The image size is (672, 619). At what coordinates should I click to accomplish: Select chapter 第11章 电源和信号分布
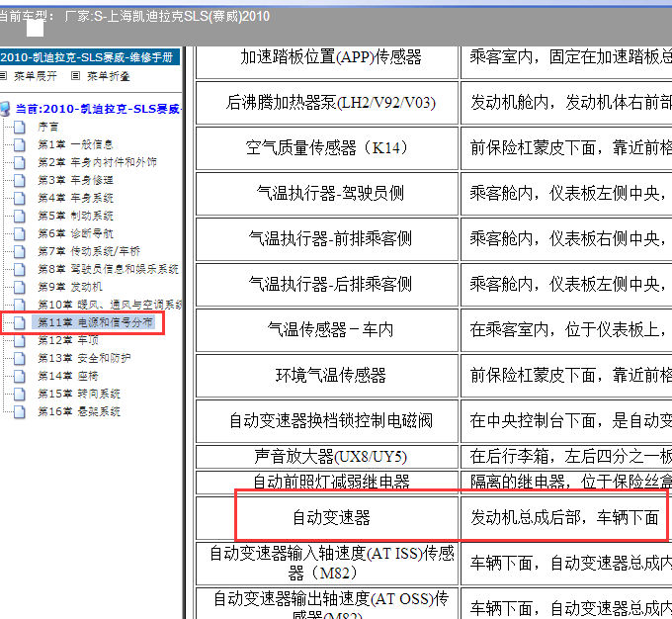[95, 322]
